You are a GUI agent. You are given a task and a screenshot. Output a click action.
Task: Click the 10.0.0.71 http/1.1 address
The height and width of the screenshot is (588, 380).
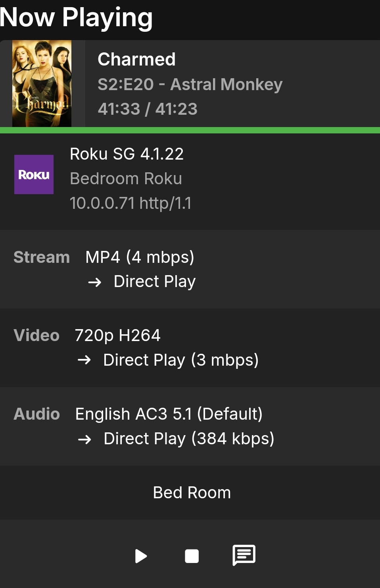coord(131,203)
